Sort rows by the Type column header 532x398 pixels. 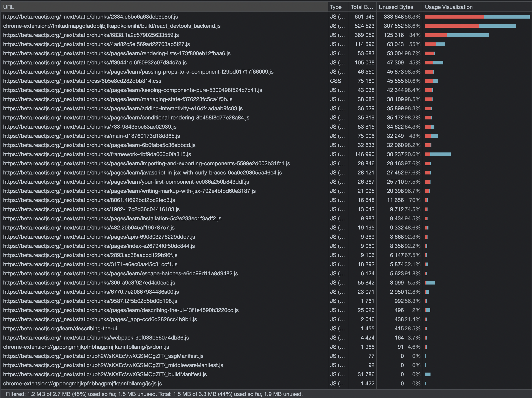tap(335, 7)
